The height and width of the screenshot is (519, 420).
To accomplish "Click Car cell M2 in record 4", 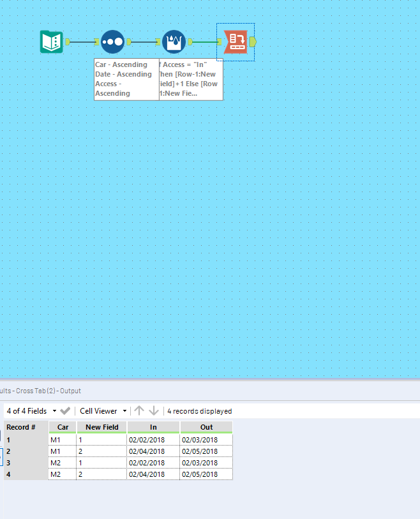I will [x=63, y=474].
